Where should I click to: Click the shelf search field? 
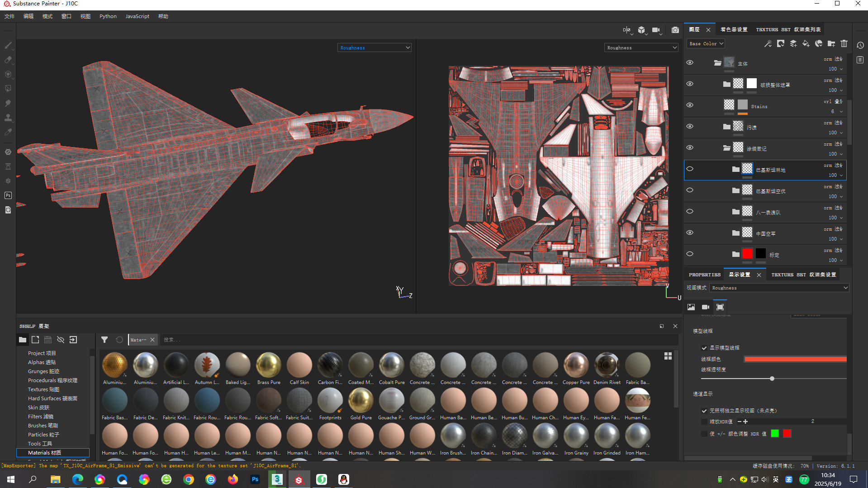click(419, 340)
